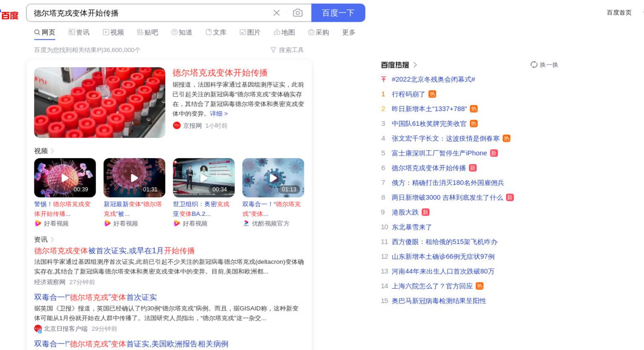644x350 pixels.
Task: Open hot search 两日新增破3000 吉林到底发生了什么
Action: click(x=447, y=197)
